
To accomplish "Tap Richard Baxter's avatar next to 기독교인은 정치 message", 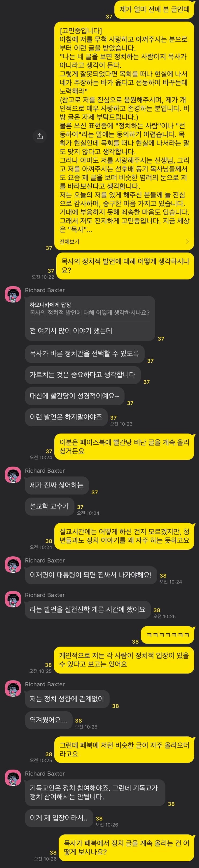I will pos(13,777).
